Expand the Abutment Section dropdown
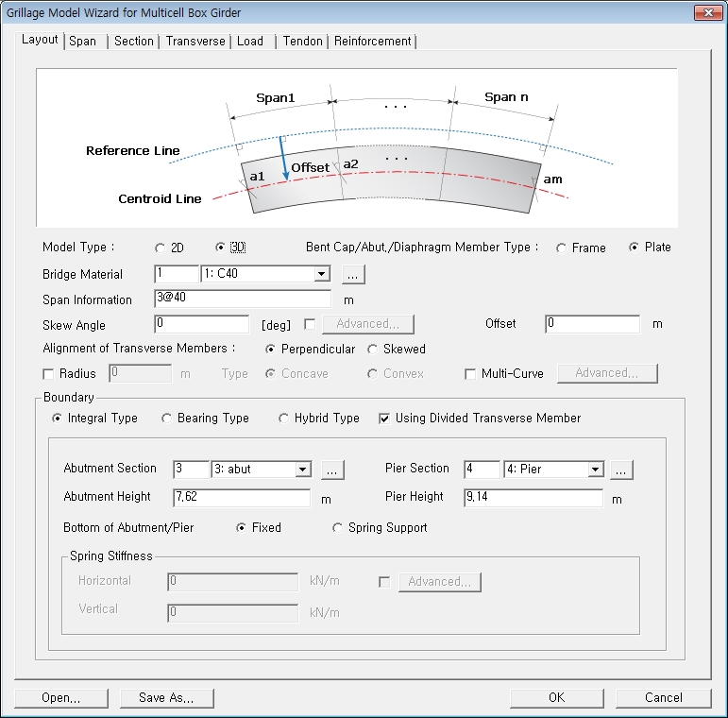This screenshot has width=728, height=718. [302, 470]
